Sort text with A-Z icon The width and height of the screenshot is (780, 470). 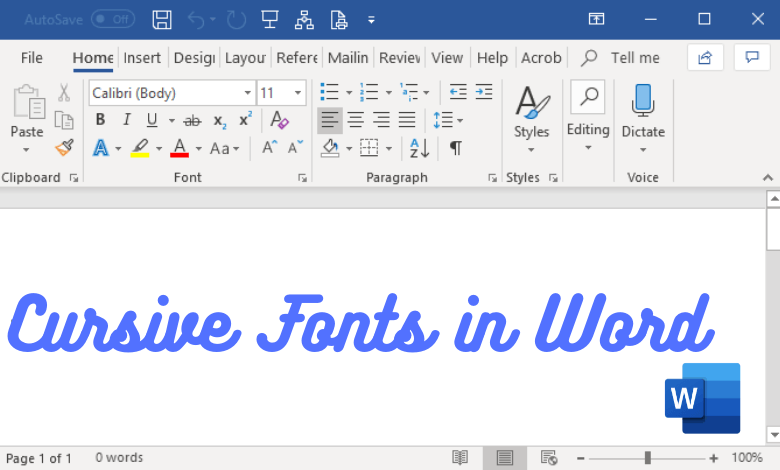pyautogui.click(x=419, y=148)
